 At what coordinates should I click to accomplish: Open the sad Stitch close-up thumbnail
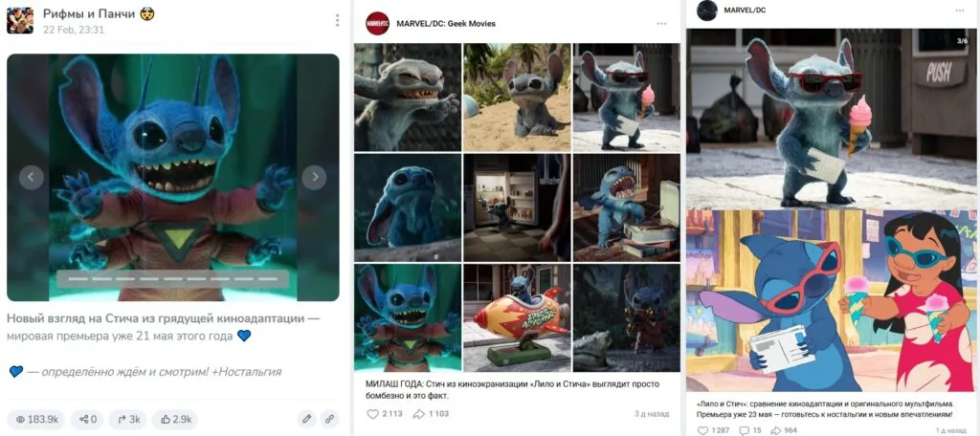point(408,207)
